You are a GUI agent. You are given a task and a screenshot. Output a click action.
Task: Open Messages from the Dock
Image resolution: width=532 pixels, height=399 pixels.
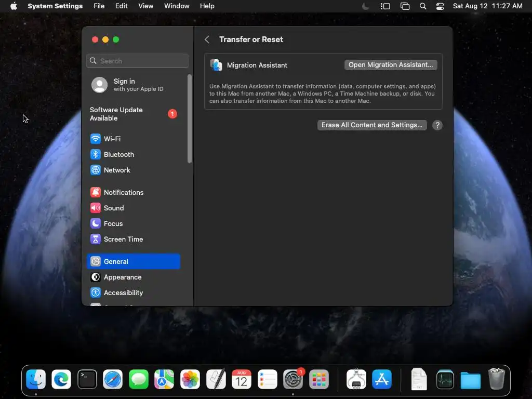point(138,379)
